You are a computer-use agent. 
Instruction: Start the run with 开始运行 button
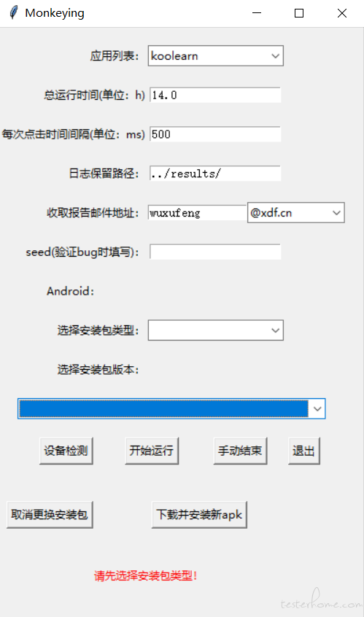click(x=152, y=451)
